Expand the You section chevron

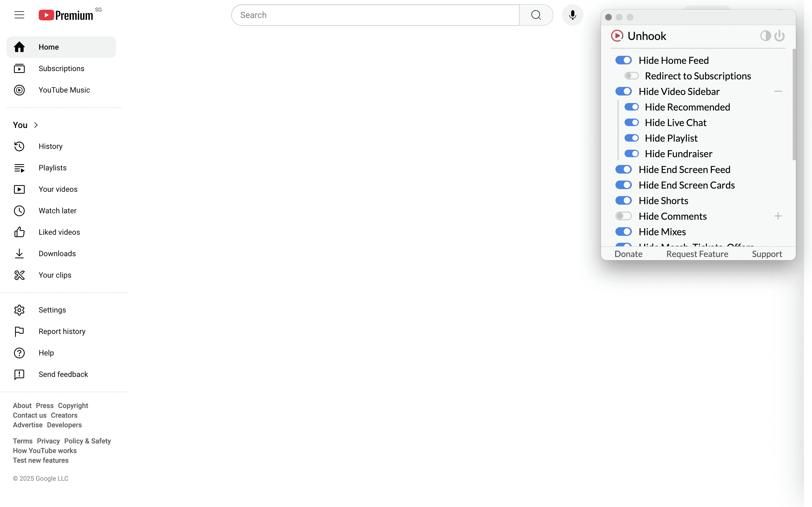[x=36, y=124]
